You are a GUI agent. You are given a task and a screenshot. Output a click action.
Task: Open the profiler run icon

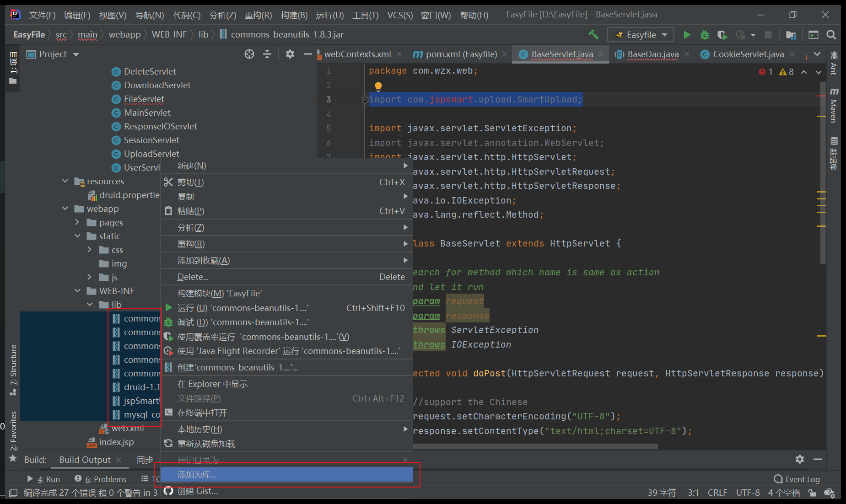click(741, 35)
